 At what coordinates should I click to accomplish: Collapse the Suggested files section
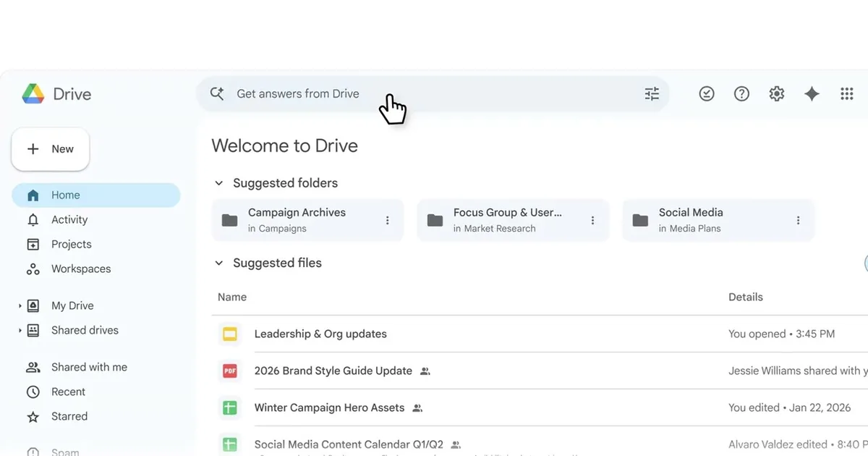coord(218,263)
